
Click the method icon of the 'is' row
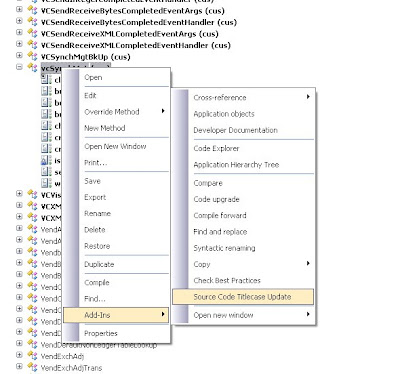[46, 160]
